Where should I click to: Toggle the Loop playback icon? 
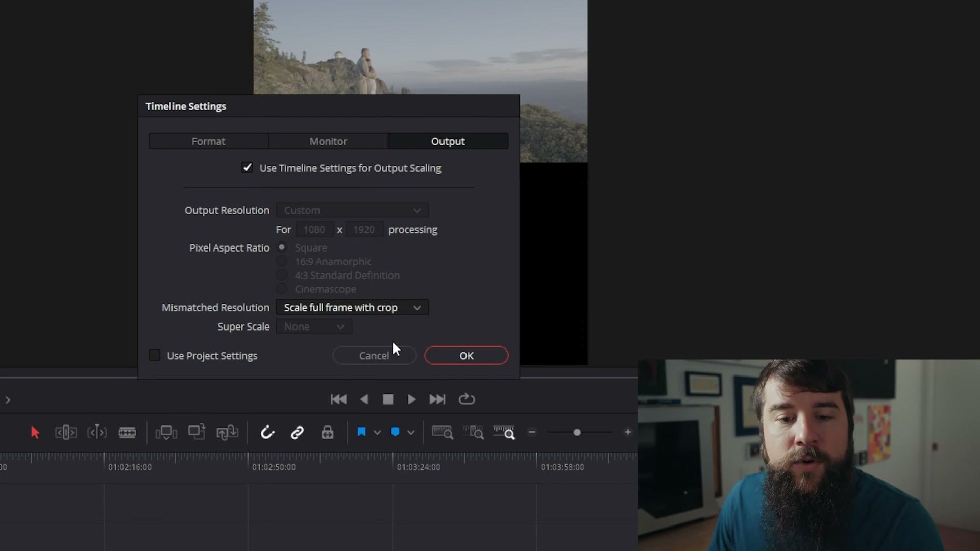coord(467,399)
